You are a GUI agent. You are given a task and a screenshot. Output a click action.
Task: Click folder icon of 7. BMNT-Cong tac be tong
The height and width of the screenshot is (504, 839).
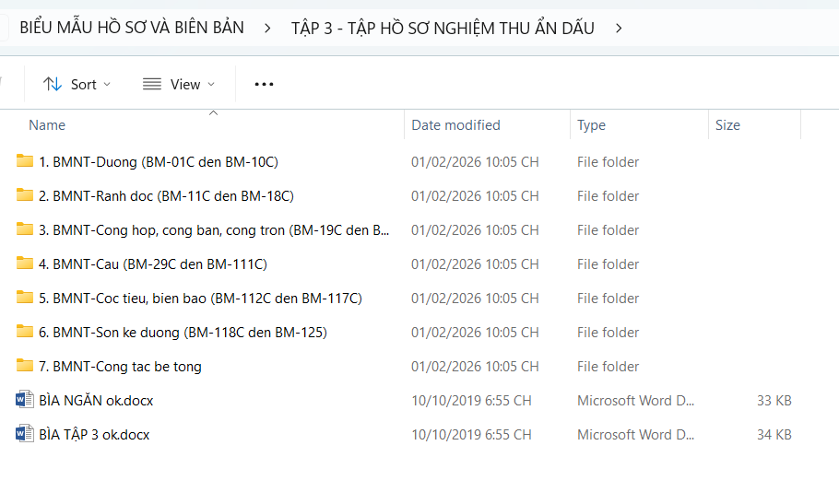point(25,367)
